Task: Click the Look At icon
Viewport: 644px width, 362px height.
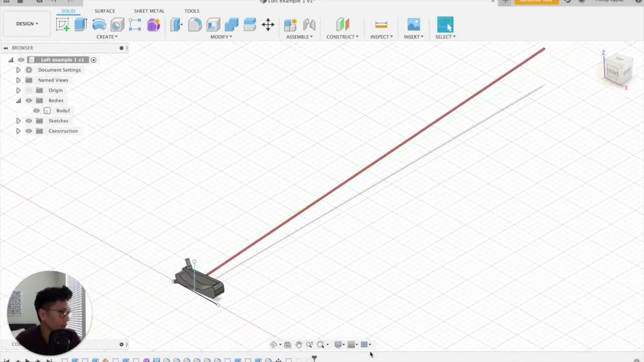Action: pos(287,344)
